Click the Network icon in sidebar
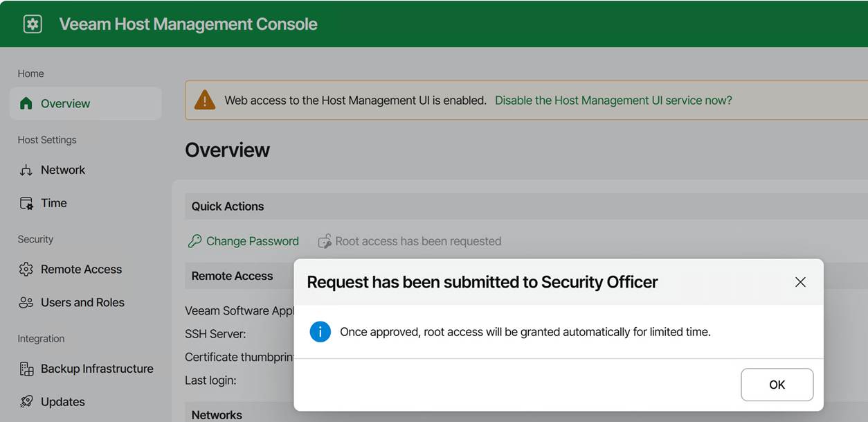Image resolution: width=868 pixels, height=422 pixels. (26, 170)
